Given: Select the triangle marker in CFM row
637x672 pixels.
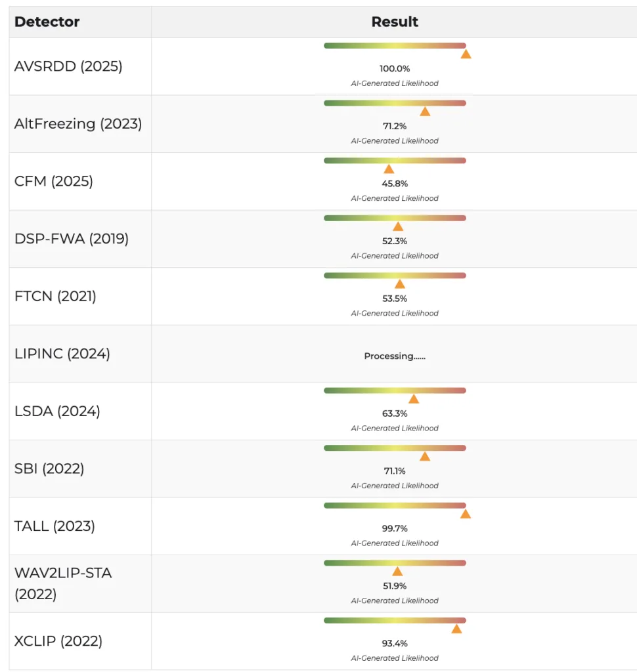Looking at the screenshot, I should click(x=389, y=169).
